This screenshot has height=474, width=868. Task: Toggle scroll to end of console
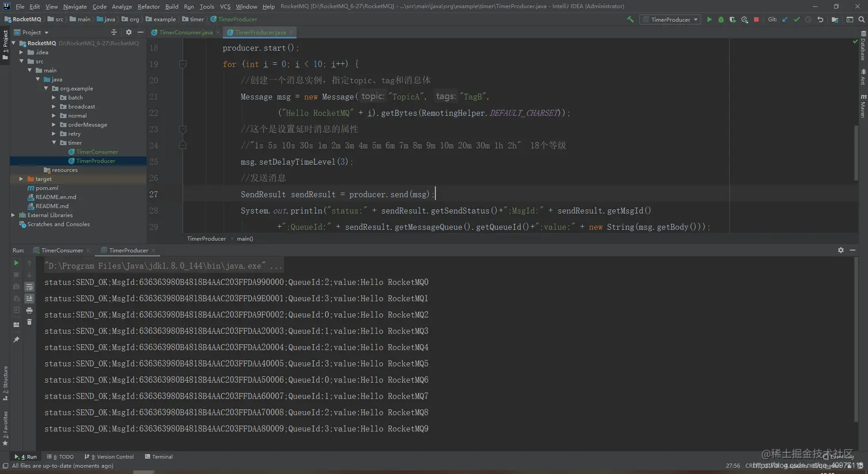tap(29, 298)
